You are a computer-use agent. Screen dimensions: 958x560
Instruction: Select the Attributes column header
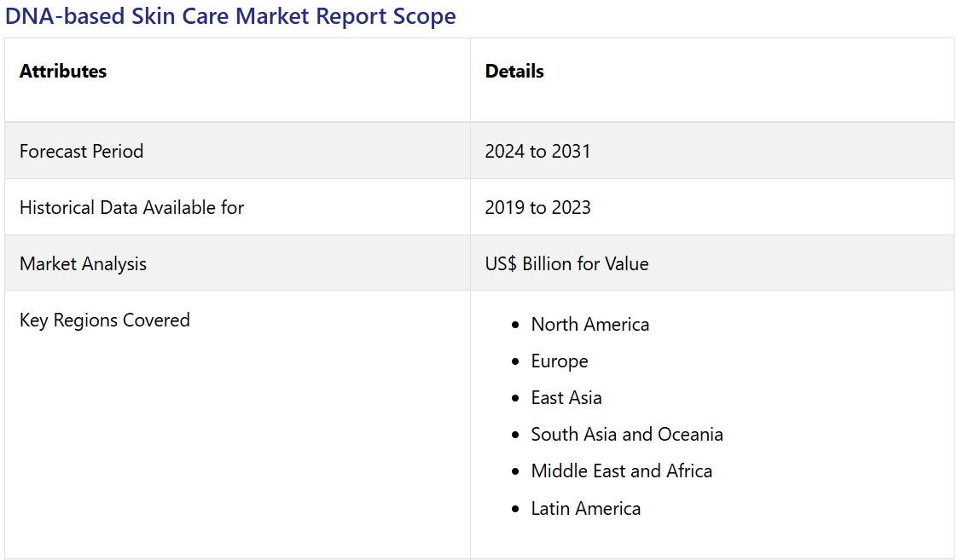point(63,72)
